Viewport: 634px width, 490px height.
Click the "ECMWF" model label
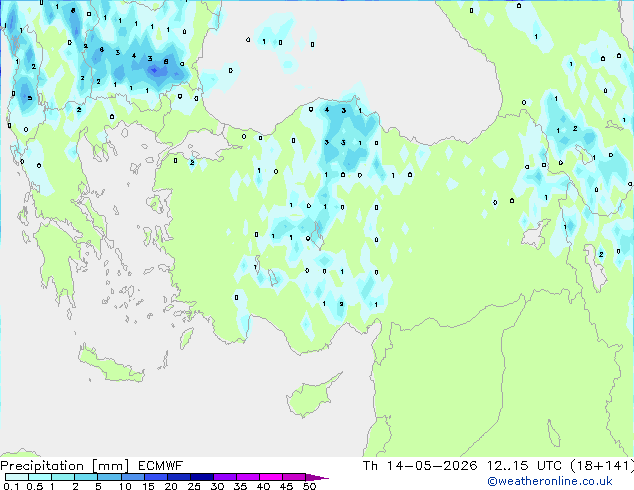pos(161,466)
